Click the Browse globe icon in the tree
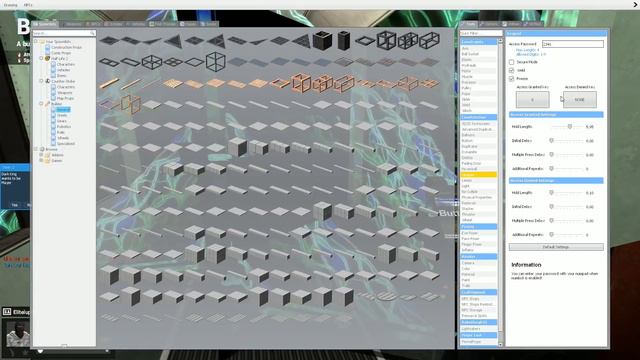Viewport: 640px width, 360px height. click(42, 149)
